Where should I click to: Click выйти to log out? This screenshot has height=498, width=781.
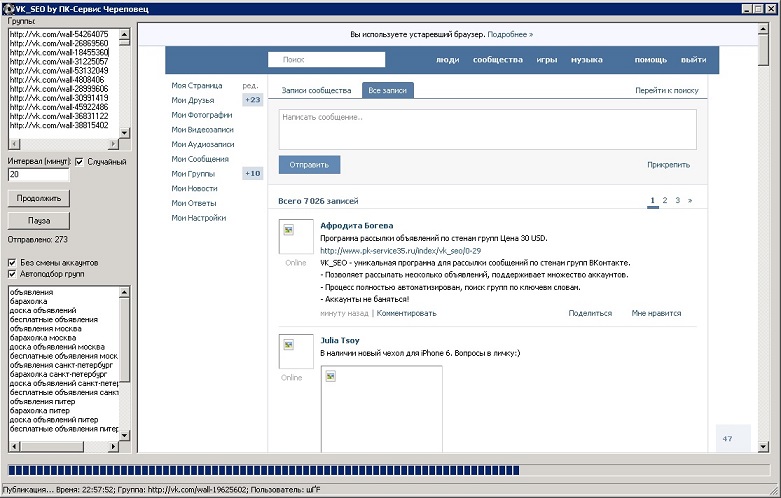pos(693,60)
